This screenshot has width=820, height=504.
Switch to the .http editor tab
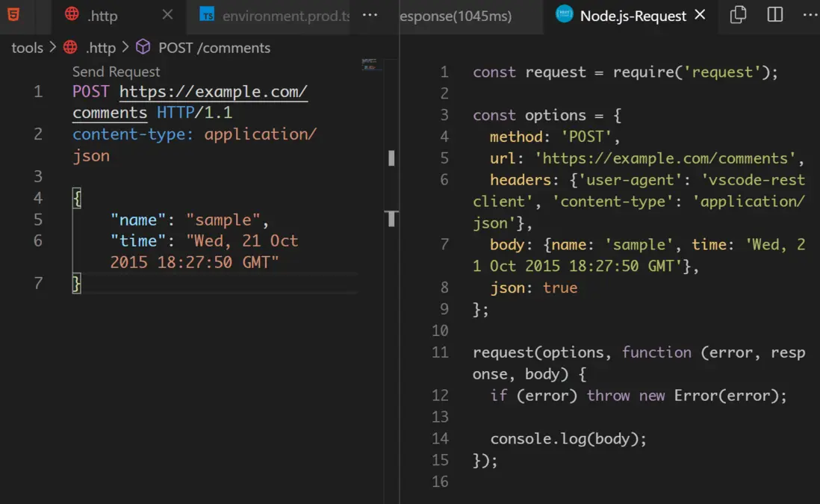click(x=102, y=16)
